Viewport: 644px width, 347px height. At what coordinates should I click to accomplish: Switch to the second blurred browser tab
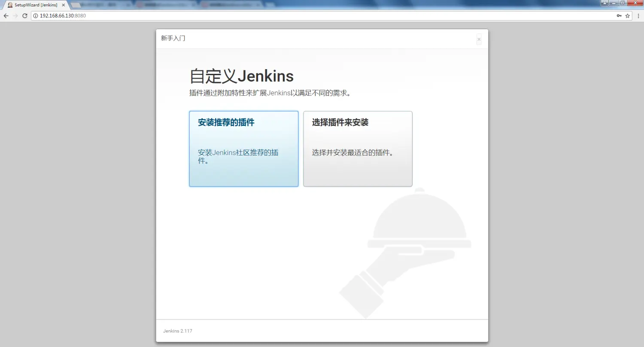(165, 5)
